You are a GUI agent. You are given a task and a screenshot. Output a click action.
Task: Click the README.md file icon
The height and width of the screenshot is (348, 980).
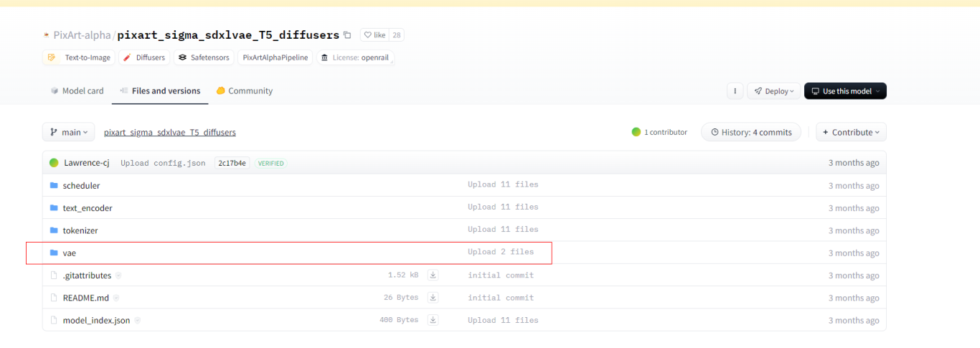point(54,298)
